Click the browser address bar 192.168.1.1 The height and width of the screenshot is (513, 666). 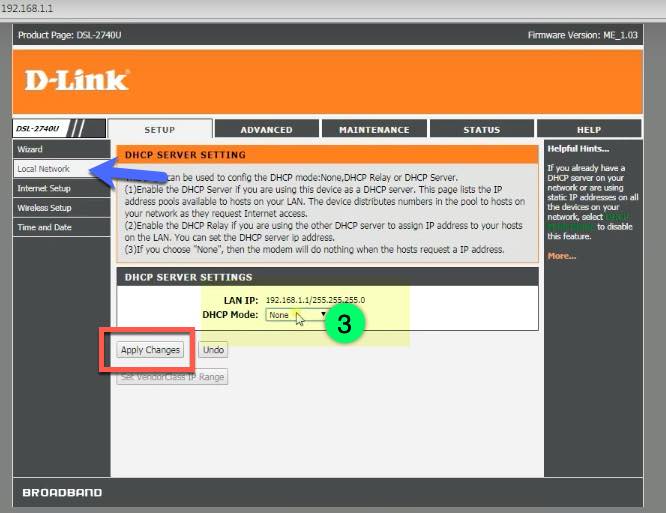28,8
